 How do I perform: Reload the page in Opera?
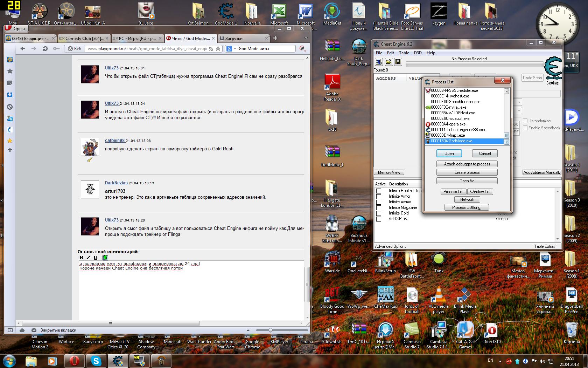pos(45,49)
